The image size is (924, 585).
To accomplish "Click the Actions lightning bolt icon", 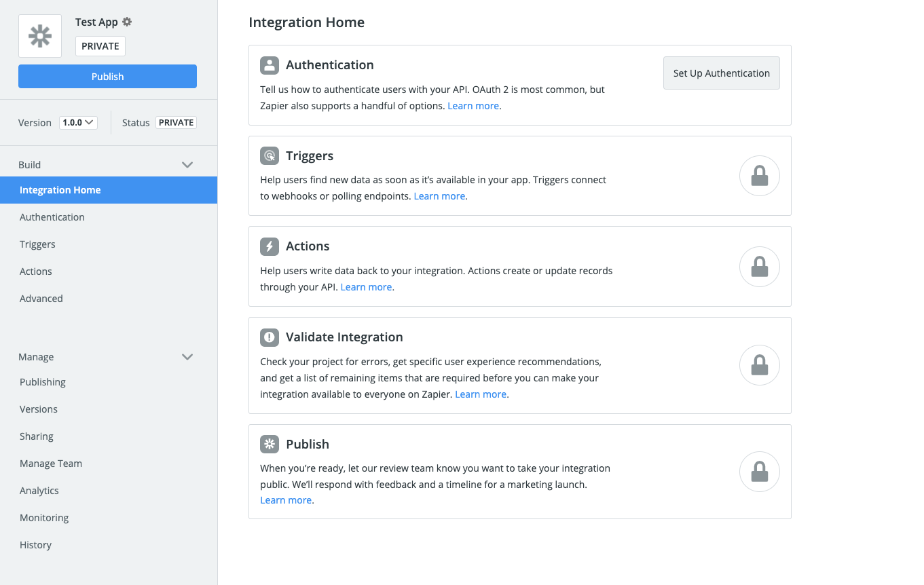I will coord(270,246).
